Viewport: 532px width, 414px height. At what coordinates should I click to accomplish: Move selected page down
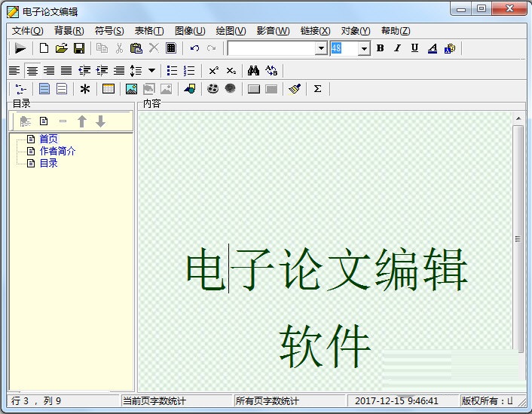[x=100, y=121]
